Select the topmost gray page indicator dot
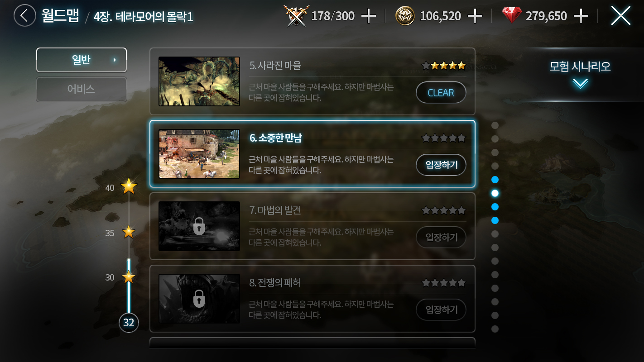 coord(495,125)
